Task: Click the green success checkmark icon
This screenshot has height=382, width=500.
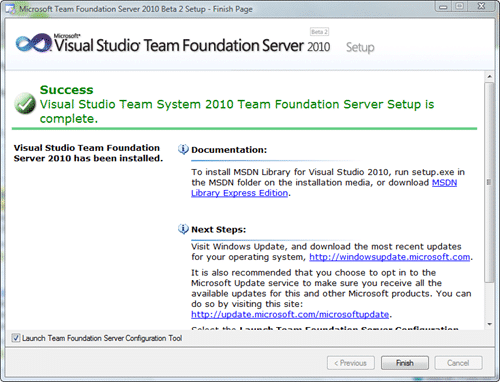Action: click(25, 104)
